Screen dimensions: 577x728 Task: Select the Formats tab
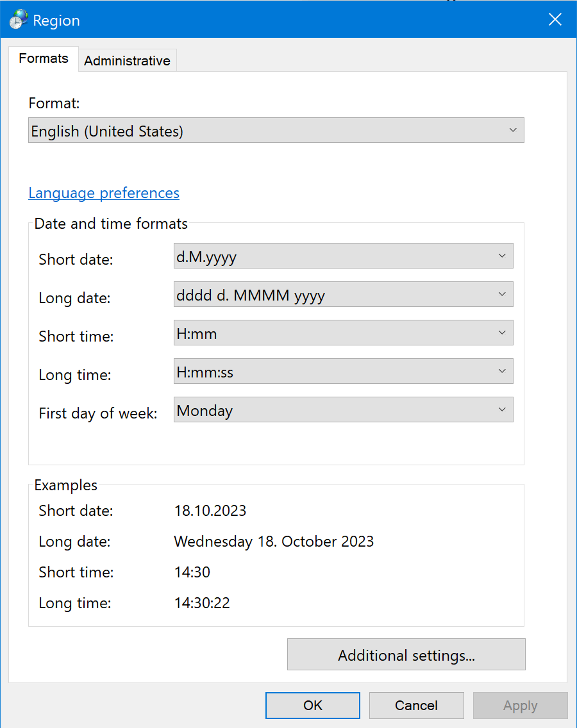[x=43, y=58]
